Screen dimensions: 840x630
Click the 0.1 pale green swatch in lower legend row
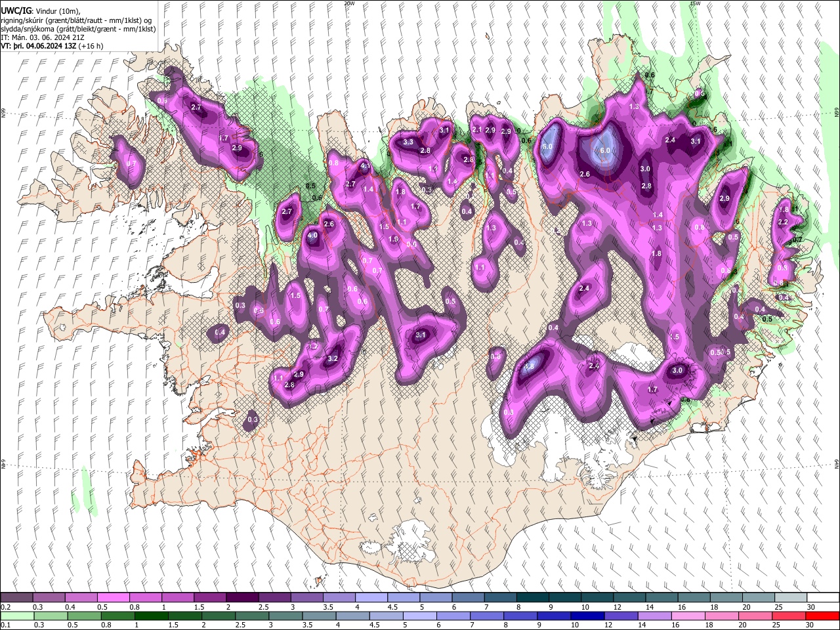(x=19, y=616)
